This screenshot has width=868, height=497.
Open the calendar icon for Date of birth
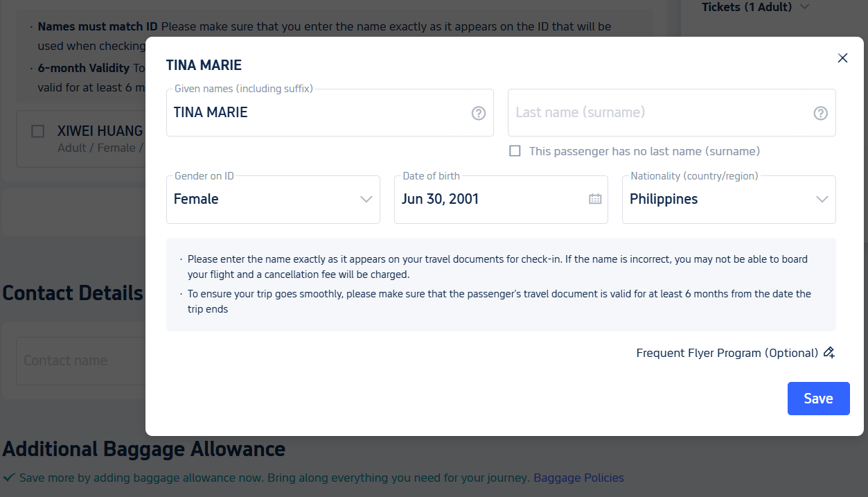tap(595, 199)
